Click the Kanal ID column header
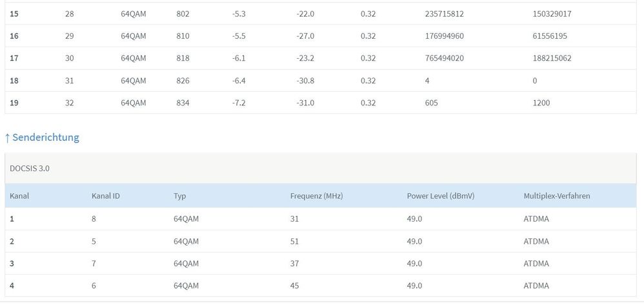 pyautogui.click(x=106, y=195)
